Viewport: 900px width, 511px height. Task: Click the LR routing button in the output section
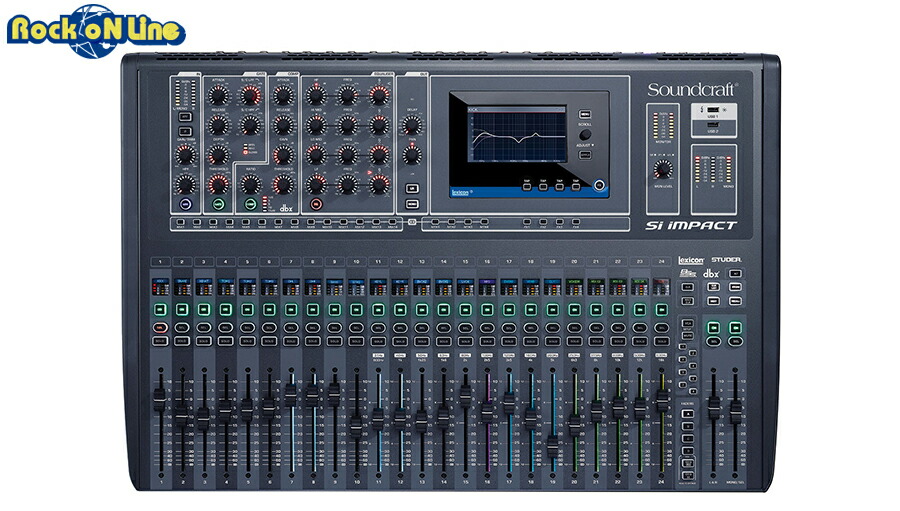click(x=412, y=188)
